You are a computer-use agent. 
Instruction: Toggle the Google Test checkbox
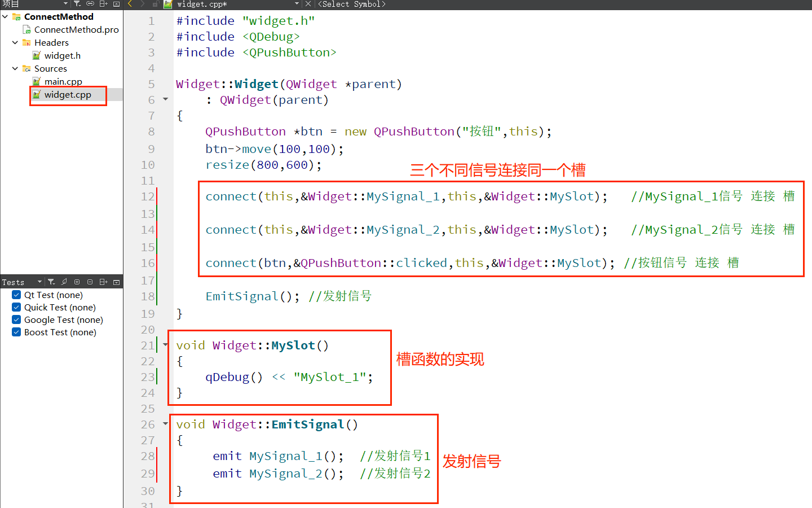(16, 319)
